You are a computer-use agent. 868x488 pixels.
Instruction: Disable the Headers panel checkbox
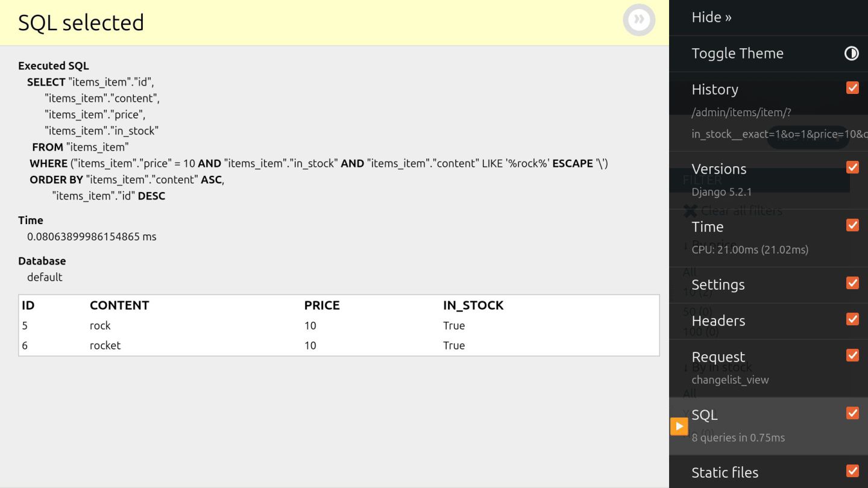pos(852,319)
